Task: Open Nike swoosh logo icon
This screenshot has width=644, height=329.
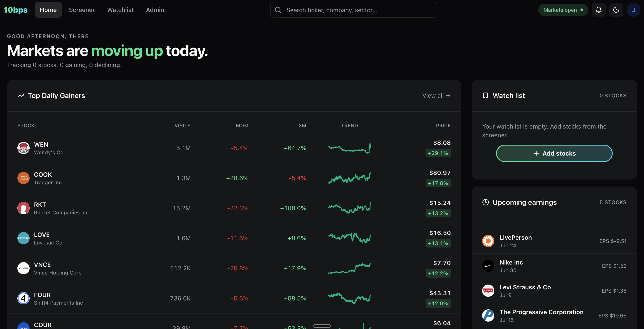Action: point(488,266)
